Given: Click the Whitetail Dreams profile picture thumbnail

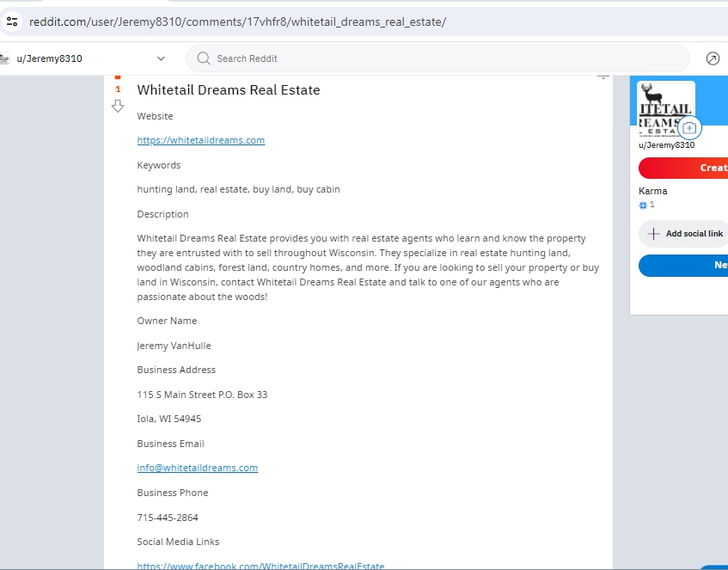Looking at the screenshot, I should point(665,109).
